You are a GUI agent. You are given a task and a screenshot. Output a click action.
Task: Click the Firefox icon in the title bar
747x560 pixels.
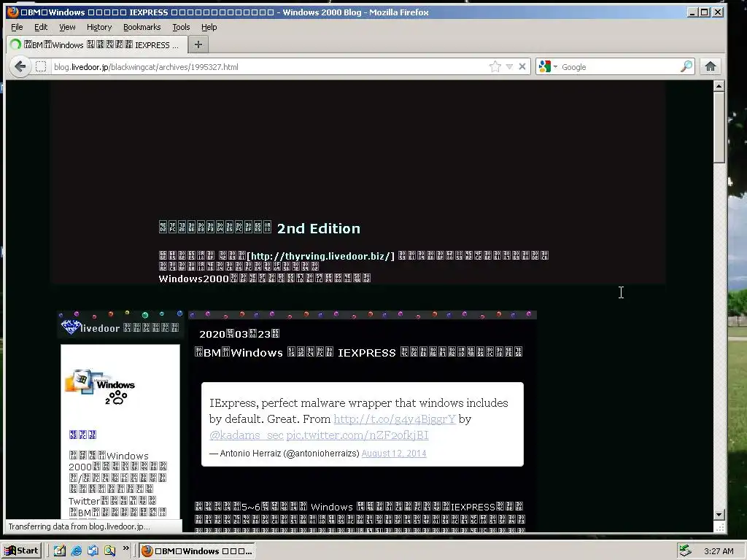[13, 12]
